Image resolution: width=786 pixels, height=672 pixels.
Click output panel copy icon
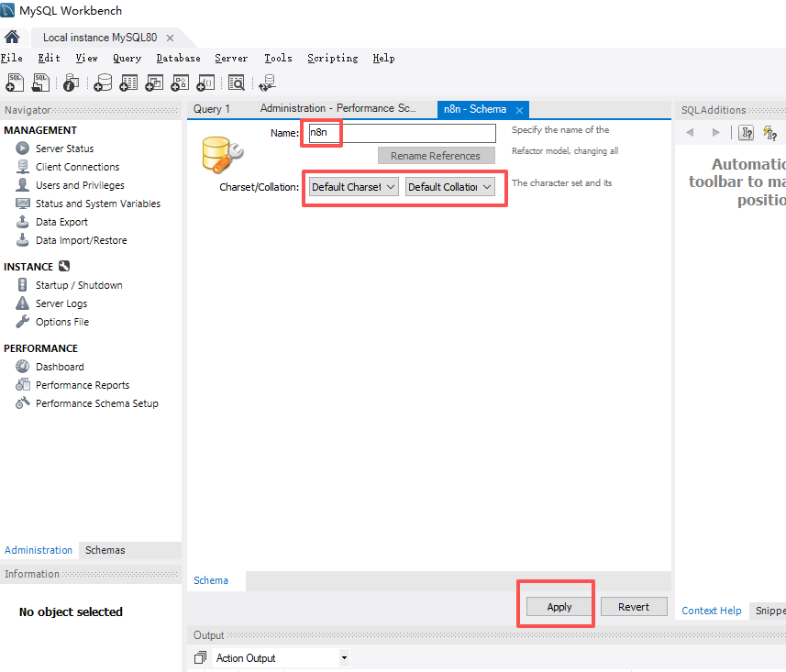click(x=200, y=657)
